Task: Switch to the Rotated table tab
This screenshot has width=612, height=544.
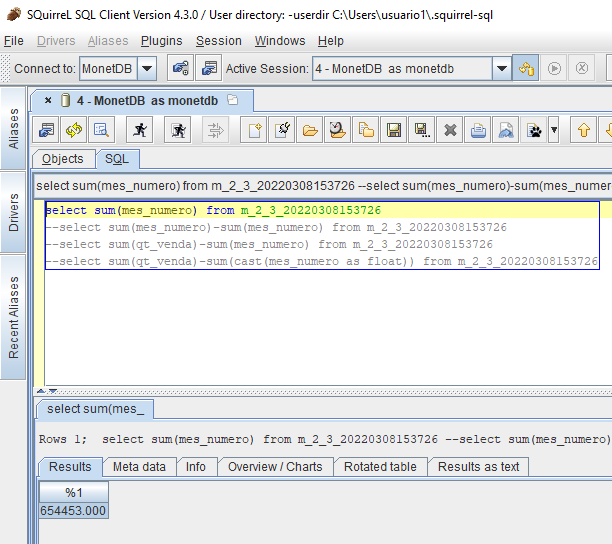Action: pos(380,467)
